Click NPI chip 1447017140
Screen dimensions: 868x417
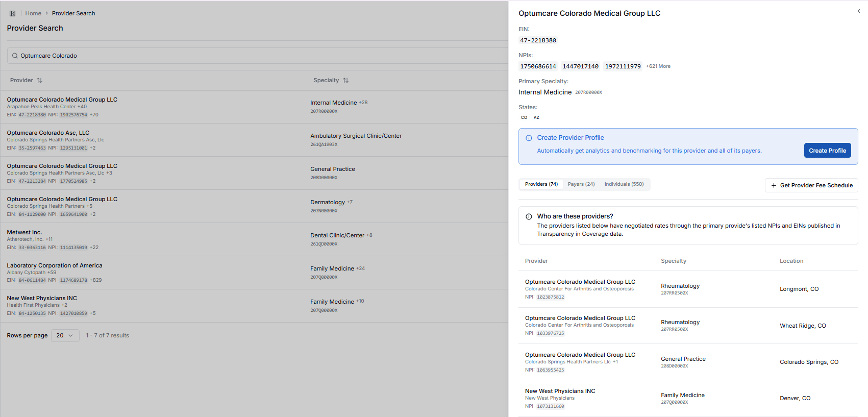point(580,66)
